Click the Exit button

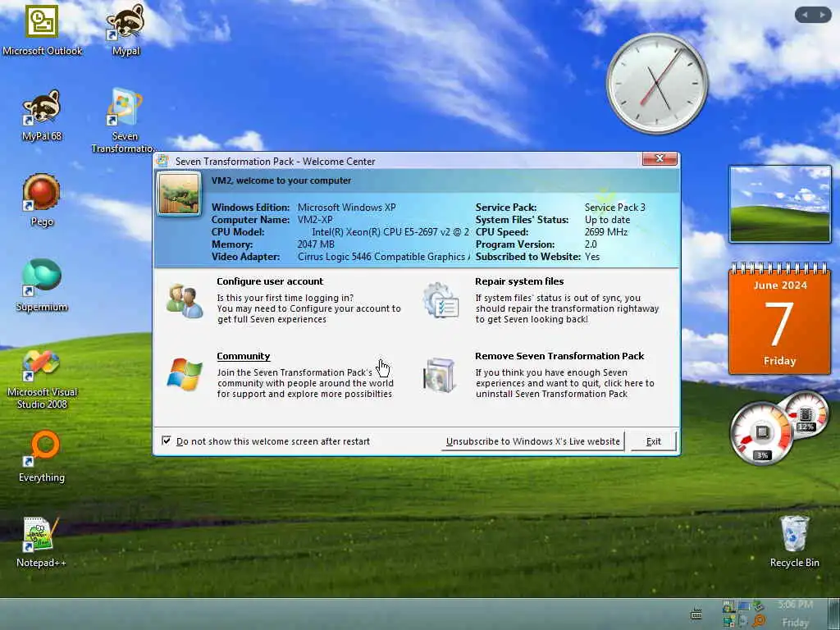pyautogui.click(x=654, y=441)
